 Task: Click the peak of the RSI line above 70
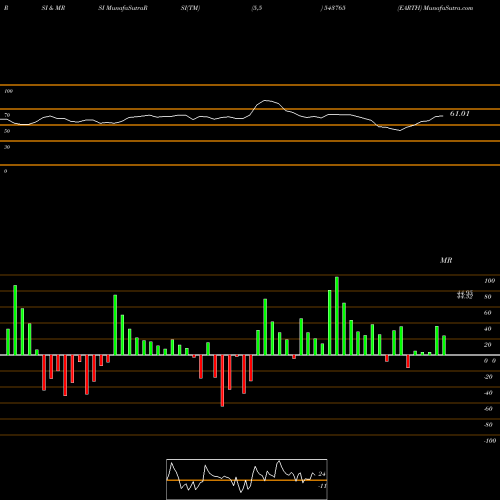(266, 100)
